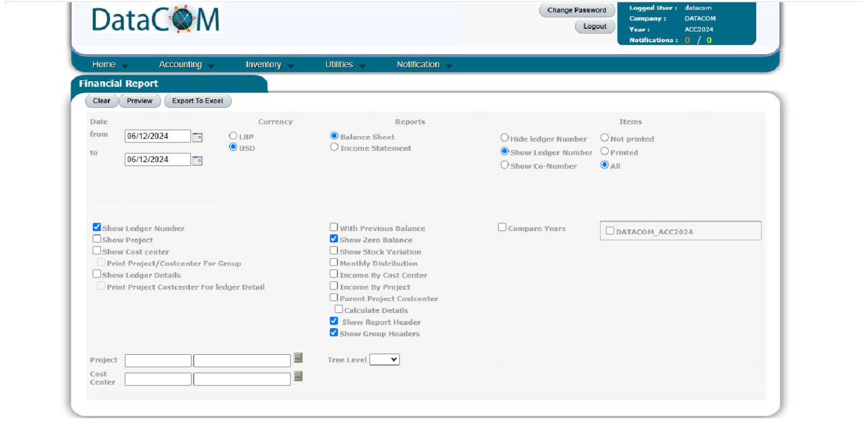Expand the Accounting dropdown arrow
The width and height of the screenshot is (868, 422).
211,66
